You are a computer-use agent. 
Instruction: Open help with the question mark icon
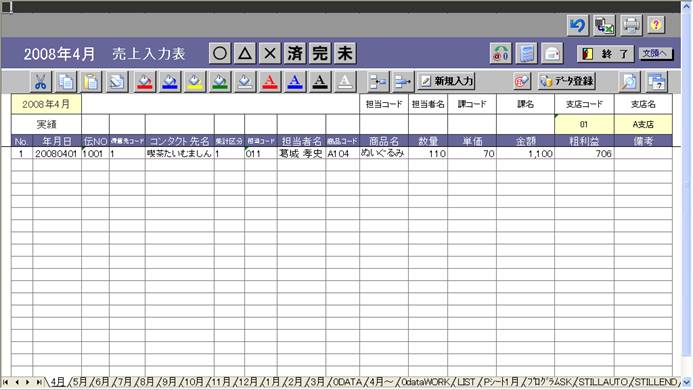pyautogui.click(x=656, y=25)
